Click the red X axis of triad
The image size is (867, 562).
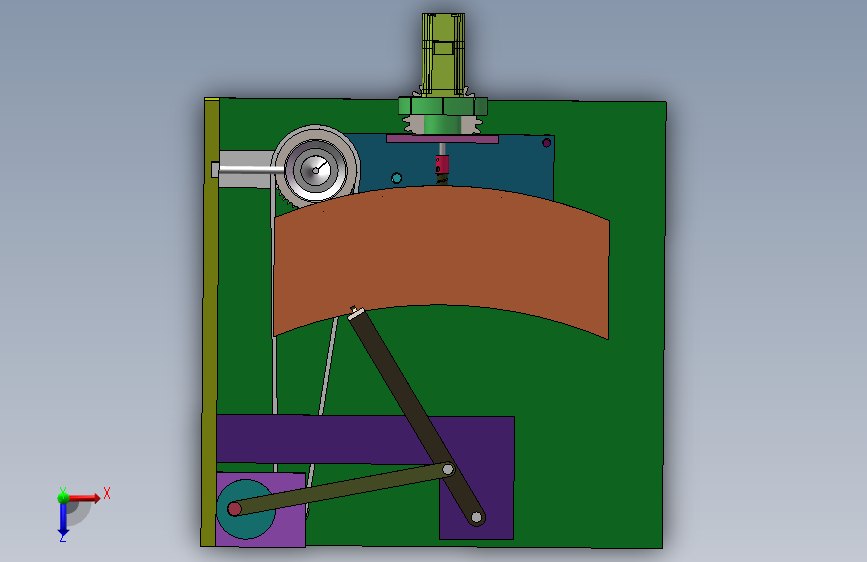click(x=84, y=498)
